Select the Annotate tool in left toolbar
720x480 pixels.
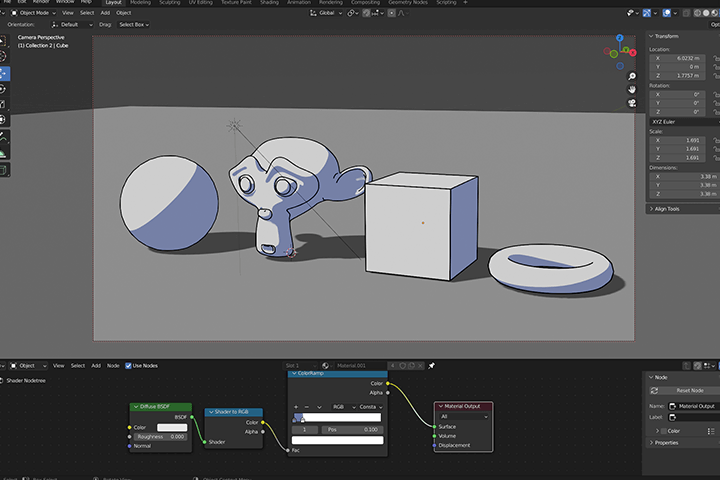coord(4,137)
